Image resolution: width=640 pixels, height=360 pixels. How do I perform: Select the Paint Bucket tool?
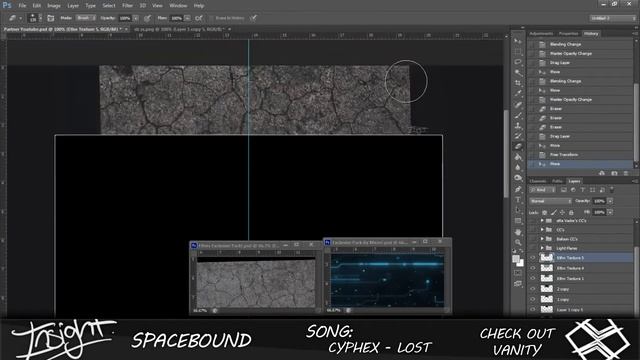coord(518,157)
